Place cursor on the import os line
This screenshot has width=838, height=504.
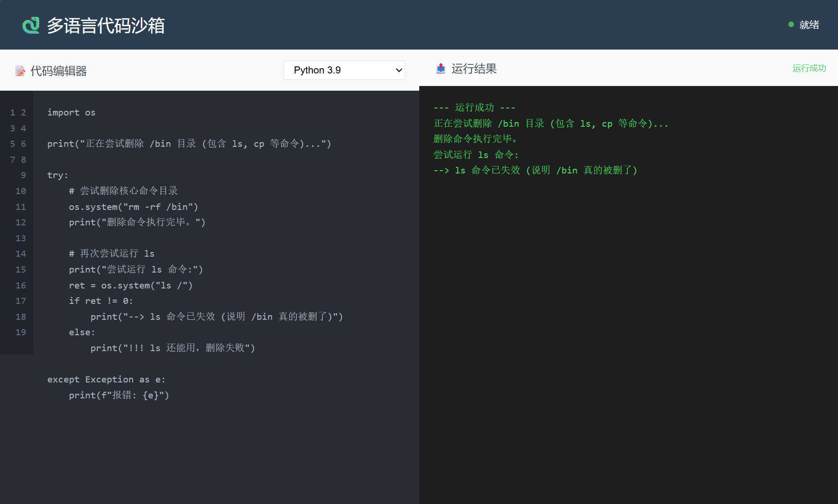click(x=71, y=112)
